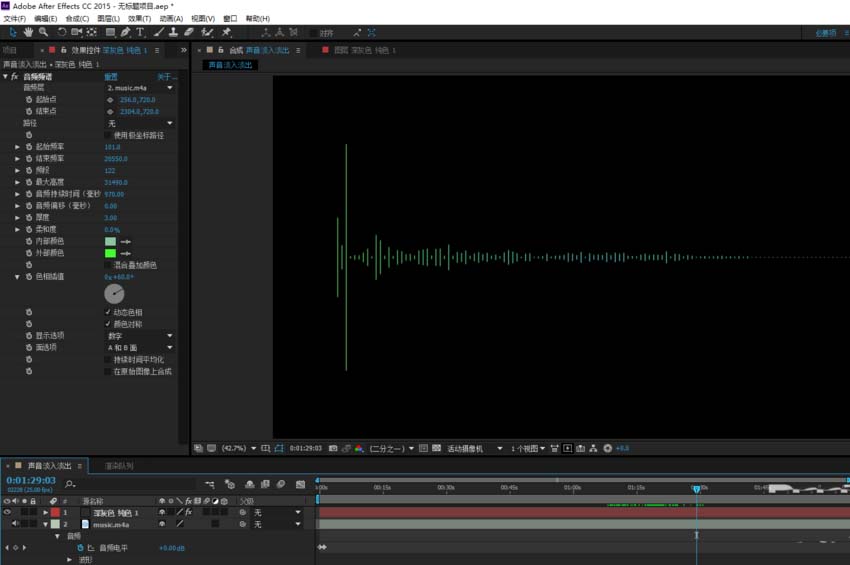Click the current time indicator on the timeline
Screen dimensions: 850x565
click(x=697, y=489)
